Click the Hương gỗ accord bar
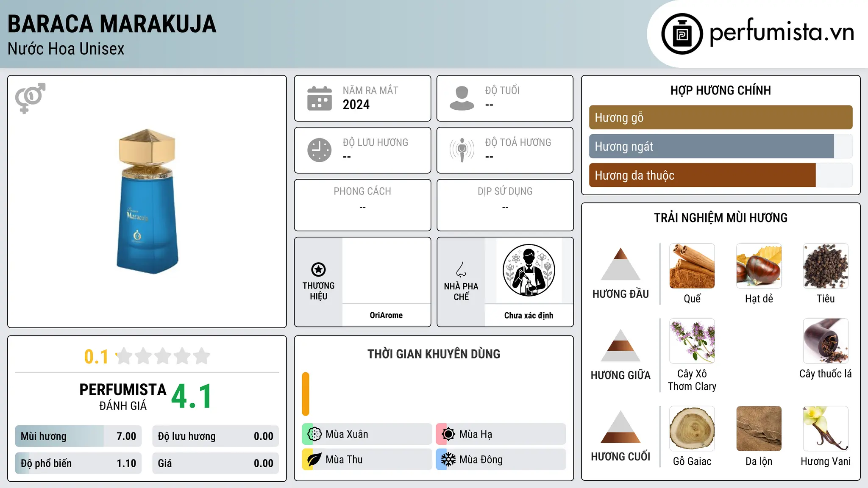Image resolution: width=868 pixels, height=488 pixels. 721,117
